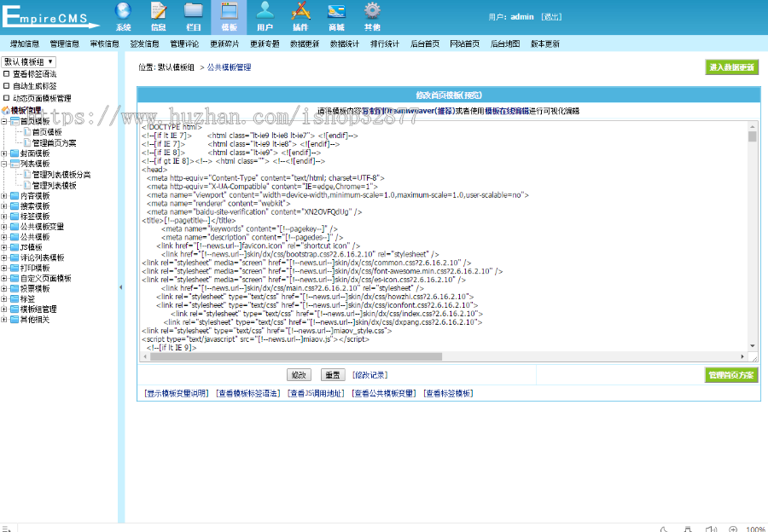Expand the 公共模板 tree node

4,237
